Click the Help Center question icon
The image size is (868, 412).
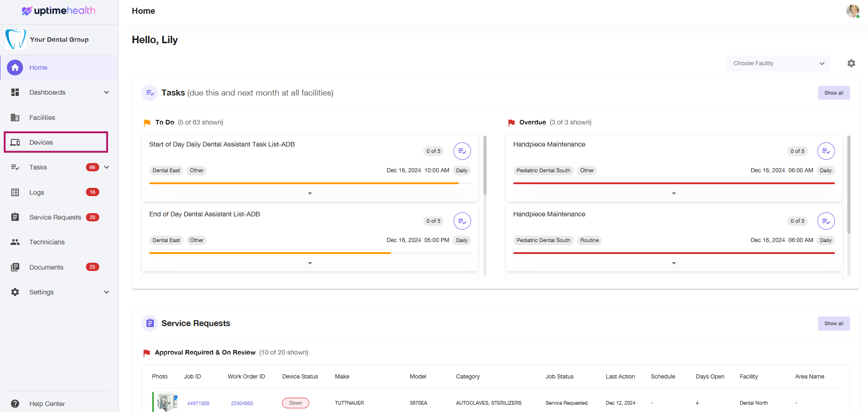(x=15, y=404)
